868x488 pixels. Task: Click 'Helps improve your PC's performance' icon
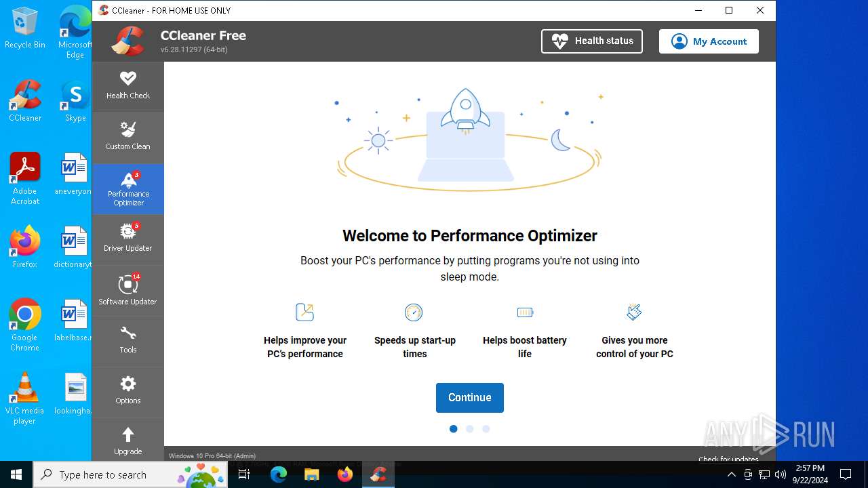(x=305, y=312)
